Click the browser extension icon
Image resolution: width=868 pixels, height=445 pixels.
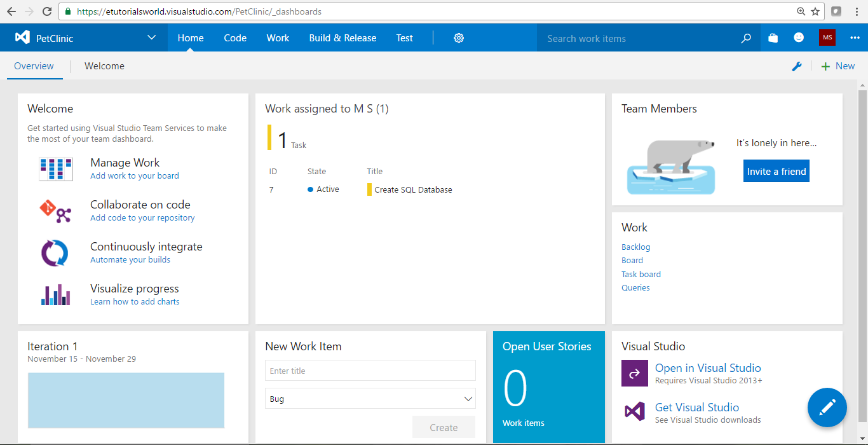837,11
